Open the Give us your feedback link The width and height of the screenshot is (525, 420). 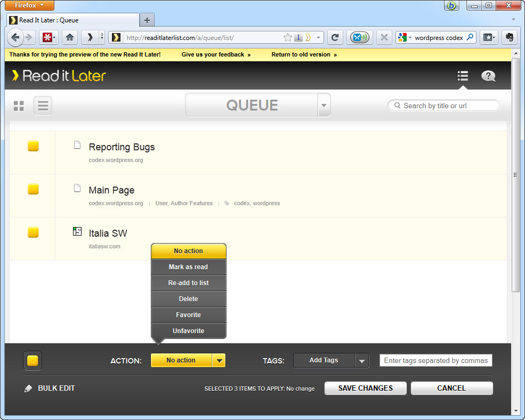(216, 54)
